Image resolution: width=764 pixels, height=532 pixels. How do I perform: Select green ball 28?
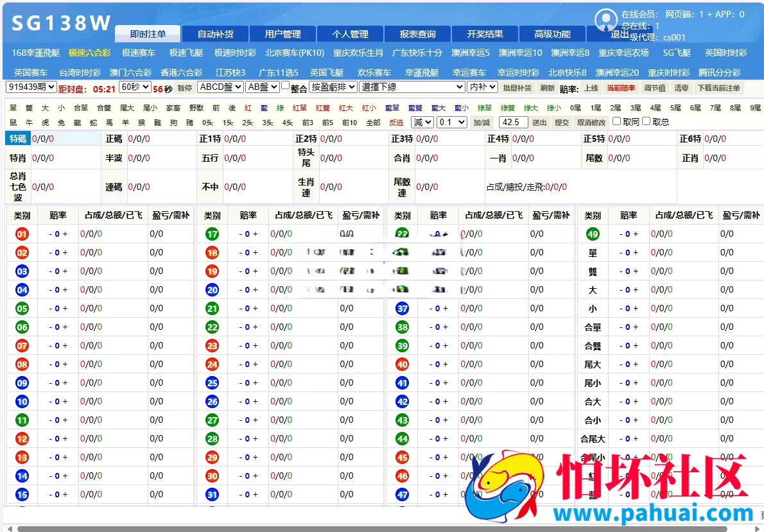pos(212,439)
